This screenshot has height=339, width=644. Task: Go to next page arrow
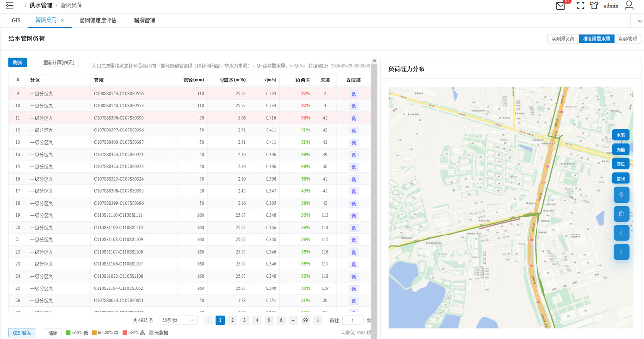318,320
